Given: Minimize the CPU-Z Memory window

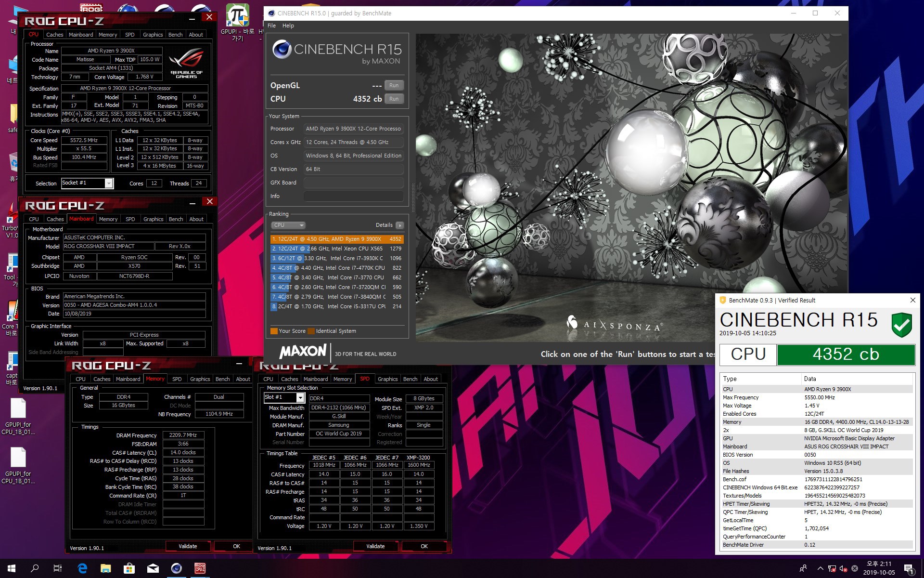Looking at the screenshot, I should coord(239,364).
